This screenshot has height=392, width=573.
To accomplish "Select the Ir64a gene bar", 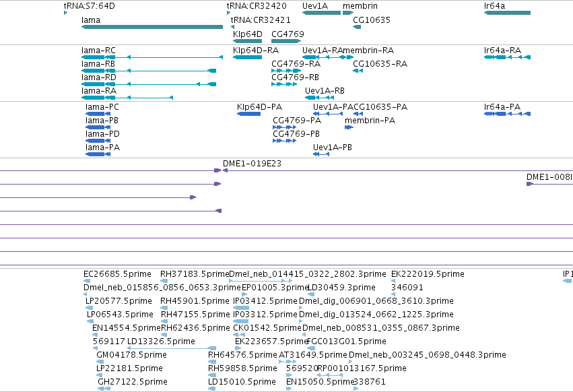I will pos(507,13).
